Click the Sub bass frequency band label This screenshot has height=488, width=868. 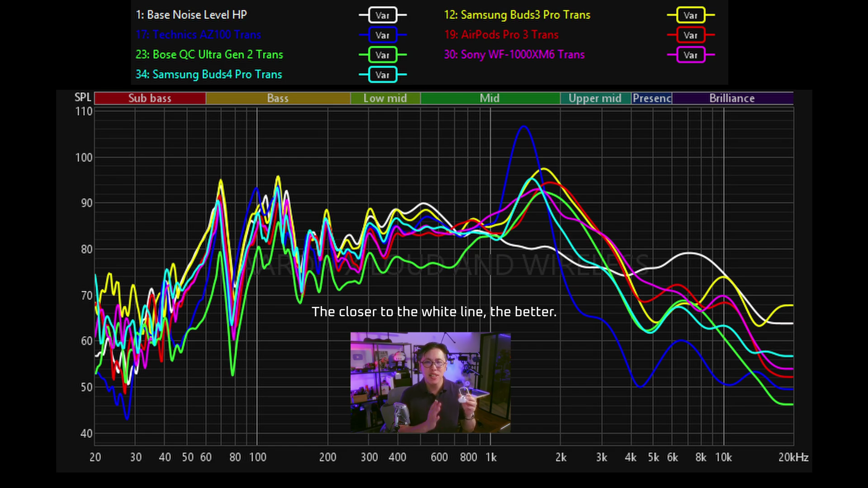click(150, 98)
